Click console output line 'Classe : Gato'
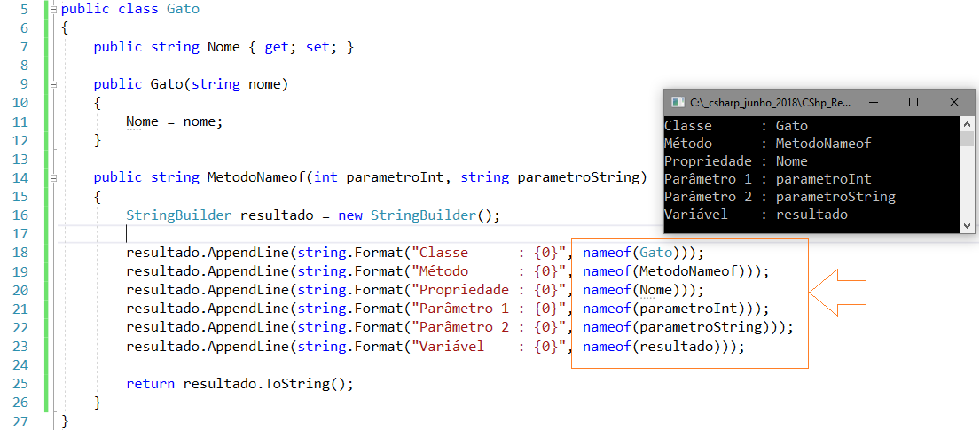The height and width of the screenshot is (430, 980). 736,126
